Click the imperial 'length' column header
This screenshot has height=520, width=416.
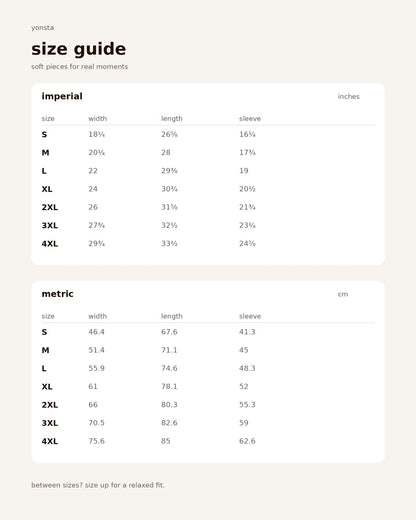[x=172, y=119]
